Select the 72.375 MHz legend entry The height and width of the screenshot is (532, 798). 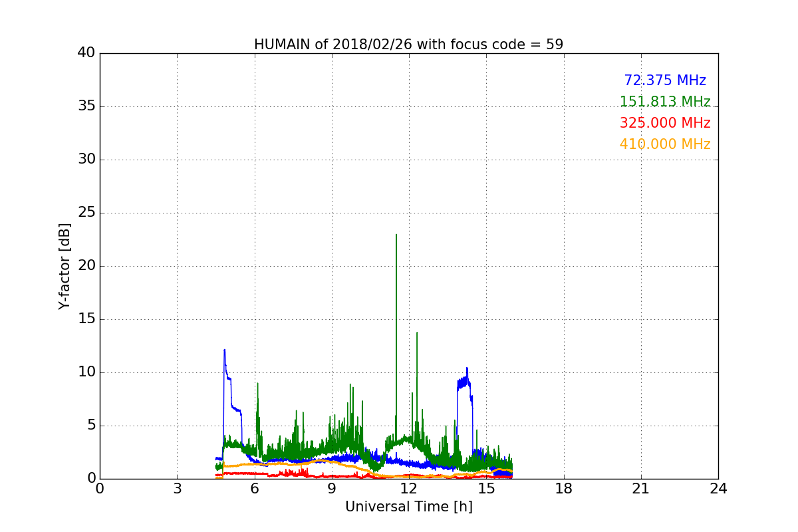(664, 80)
